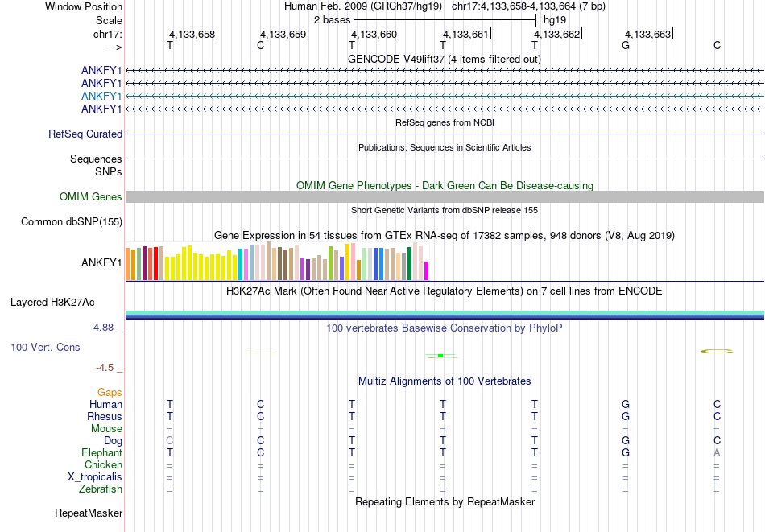Image resolution: width=765 pixels, height=532 pixels.
Task: Open the Layered H3K27Ac track label
Action: tap(52, 303)
